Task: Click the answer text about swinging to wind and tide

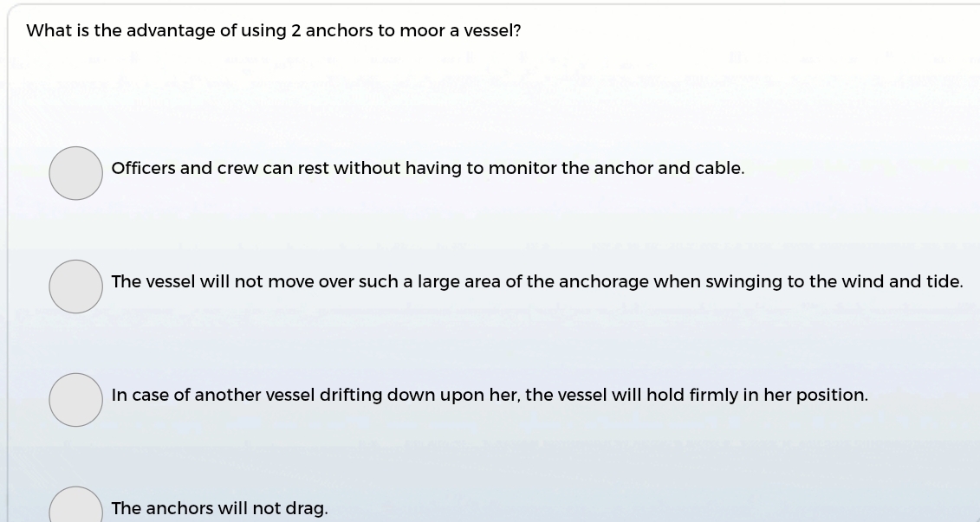Action: (x=536, y=282)
